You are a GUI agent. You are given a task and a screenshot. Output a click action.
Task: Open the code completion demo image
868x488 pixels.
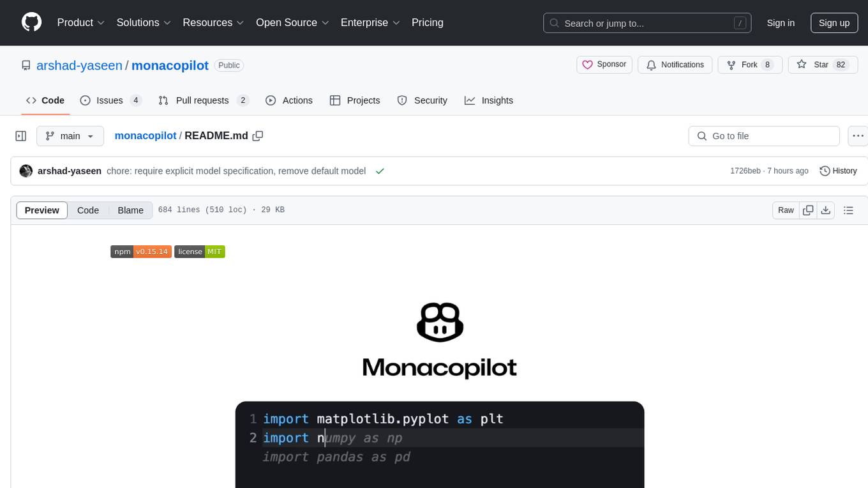[440, 445]
